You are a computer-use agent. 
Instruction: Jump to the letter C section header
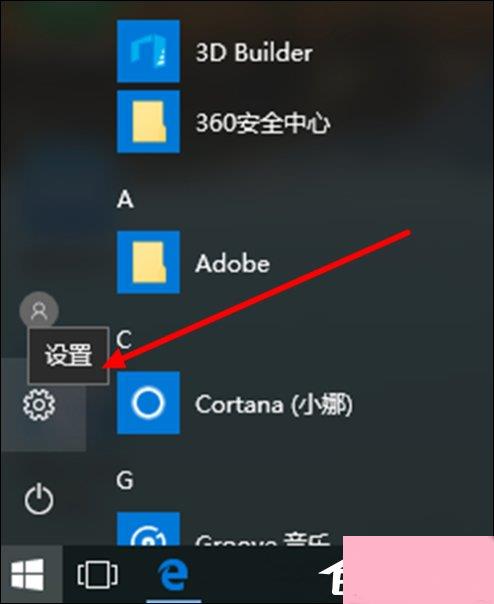pos(124,340)
